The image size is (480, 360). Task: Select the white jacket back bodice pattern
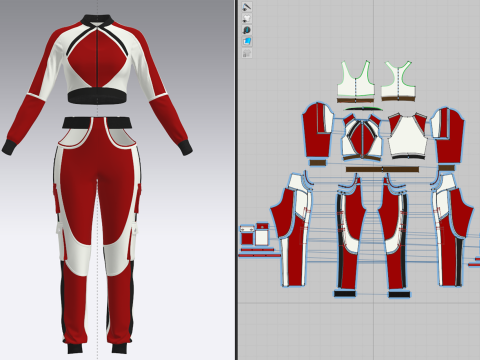tap(407, 136)
